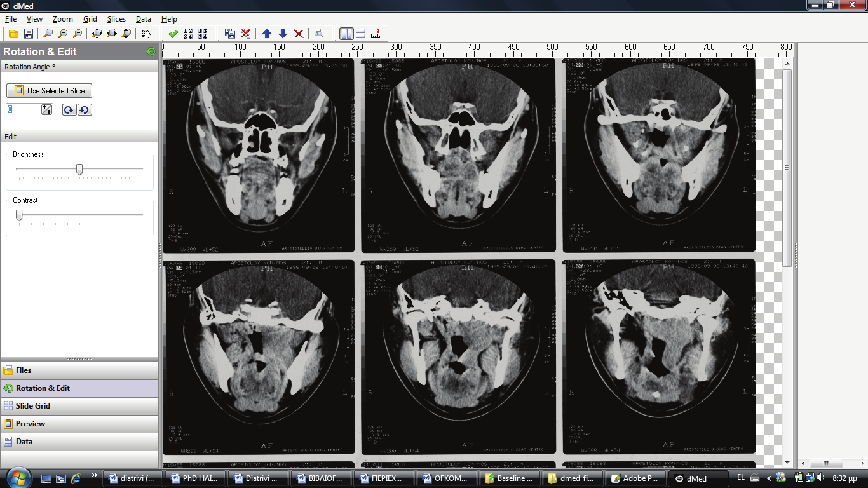Click the open folder toolbar icon
This screenshot has height=488, width=868.
click(13, 34)
